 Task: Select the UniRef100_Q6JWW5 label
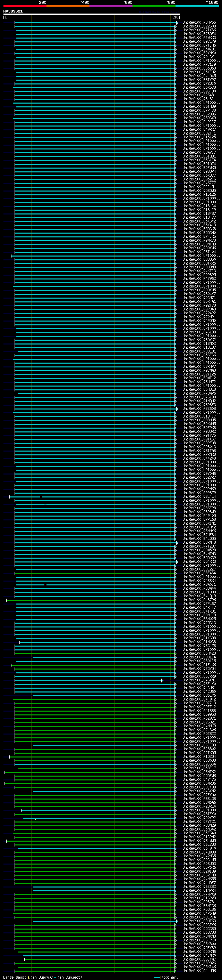click(199, 841)
